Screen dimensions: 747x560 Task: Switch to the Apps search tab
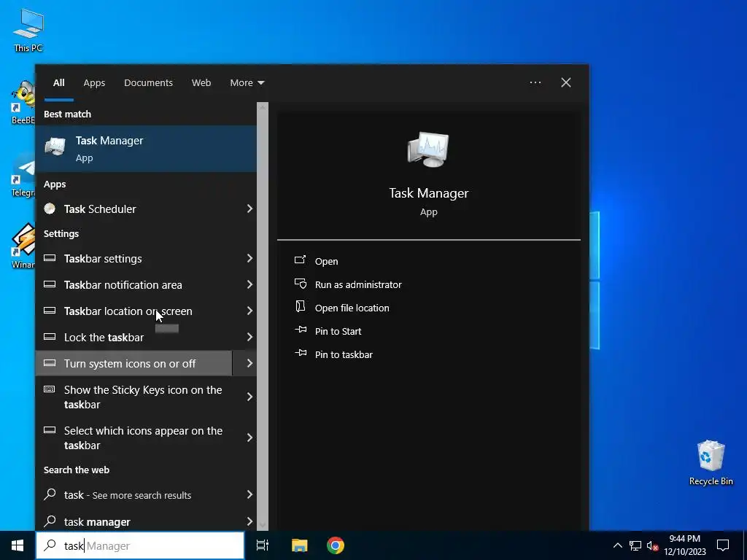click(94, 83)
